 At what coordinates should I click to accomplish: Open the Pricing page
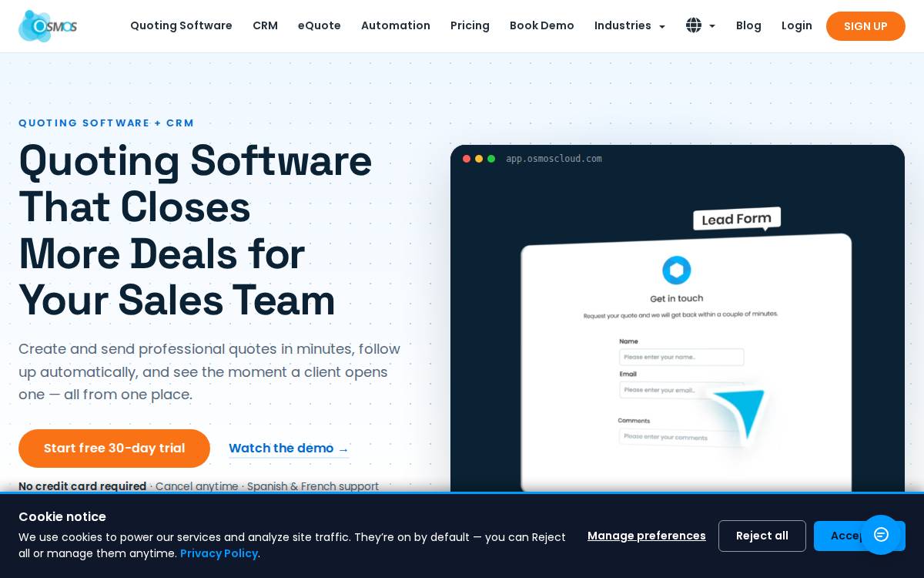[470, 25]
